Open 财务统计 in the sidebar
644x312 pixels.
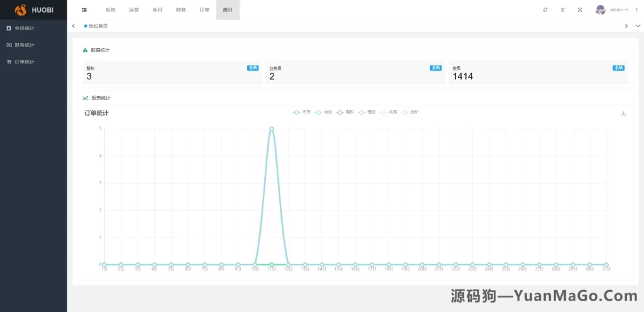point(25,45)
